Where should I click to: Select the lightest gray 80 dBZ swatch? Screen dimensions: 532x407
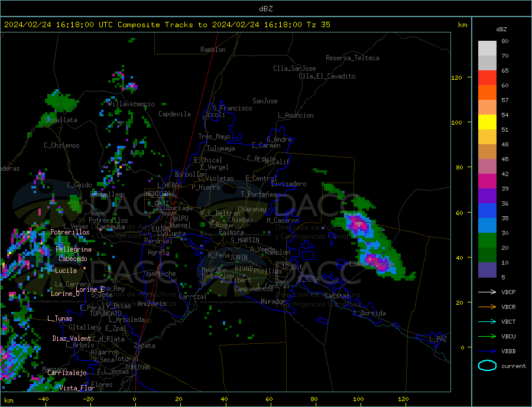coord(487,48)
